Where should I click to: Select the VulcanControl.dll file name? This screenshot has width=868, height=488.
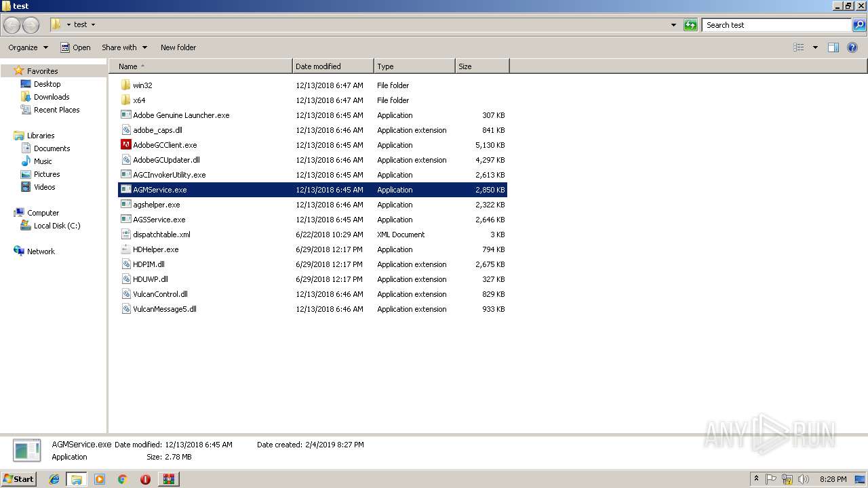(160, 294)
